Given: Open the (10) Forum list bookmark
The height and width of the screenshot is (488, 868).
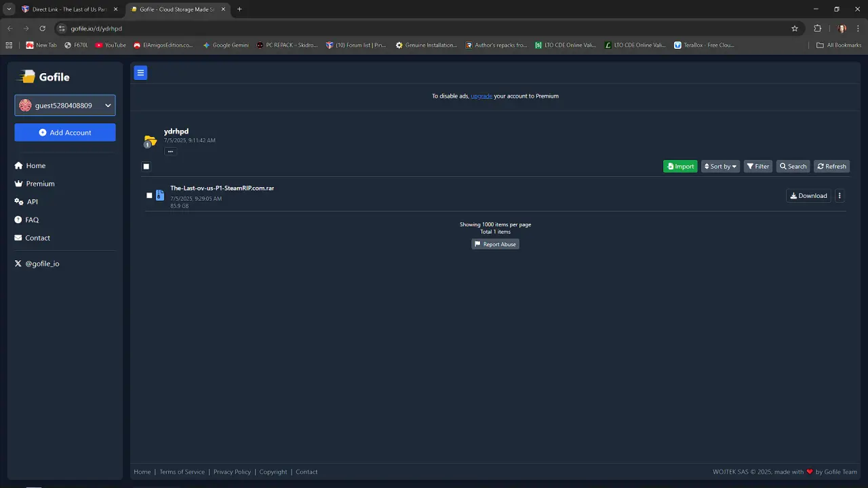Looking at the screenshot, I should 356,45.
